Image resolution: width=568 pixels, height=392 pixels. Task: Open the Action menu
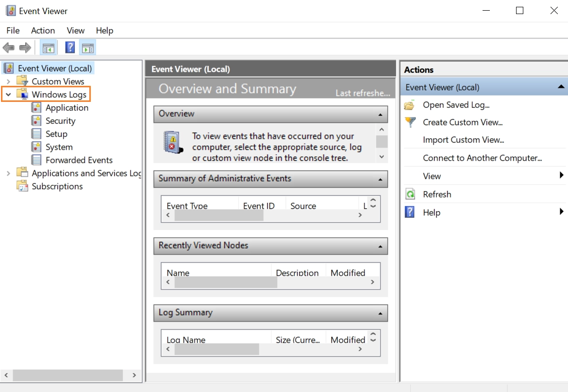point(43,31)
